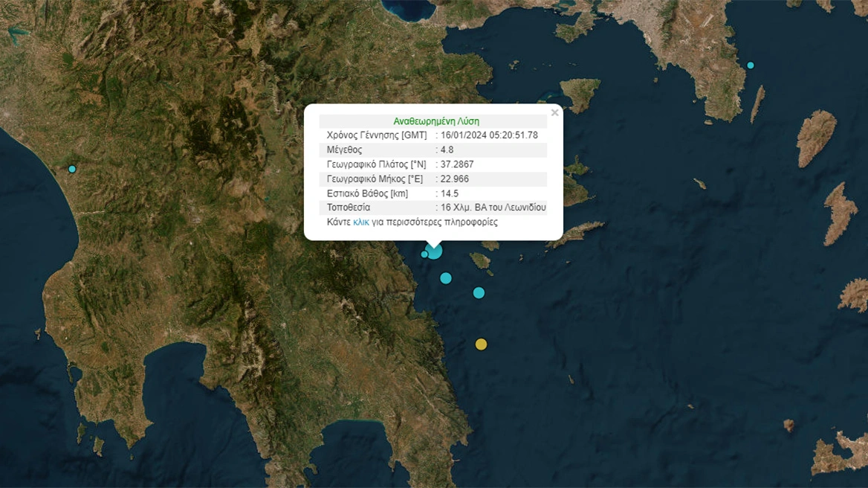The width and height of the screenshot is (868, 488).
Task: Select the cyan marker in the top-right sea area
Action: tap(750, 65)
